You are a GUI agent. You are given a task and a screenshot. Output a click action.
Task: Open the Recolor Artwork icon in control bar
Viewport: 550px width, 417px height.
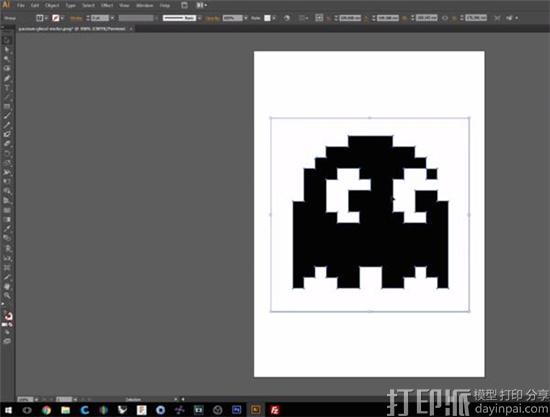click(x=287, y=18)
